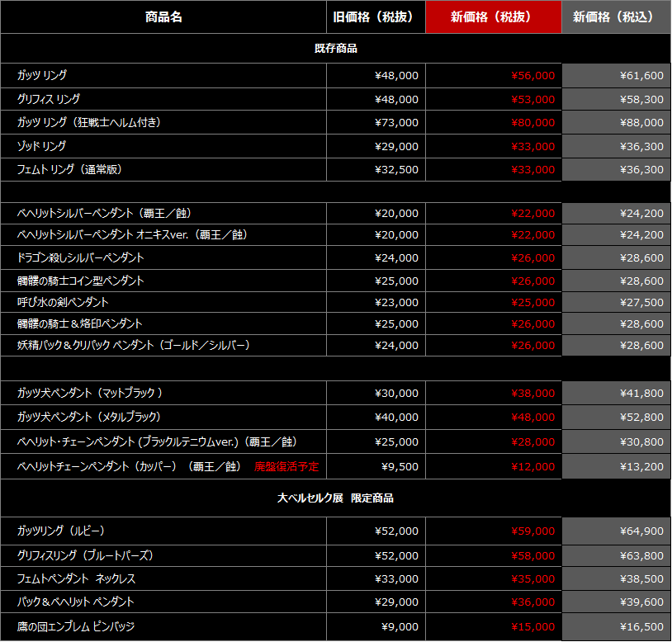Image resolution: width=672 pixels, height=642 pixels.
Task: Click the ¥52,800 tax-included price
Action: [641, 418]
